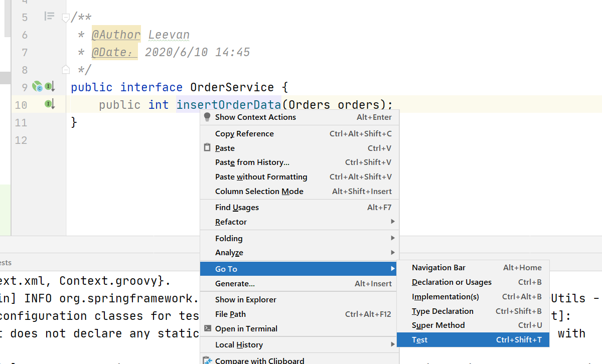Click the clipboard icon beside Paste
This screenshot has width=602, height=364.
click(207, 148)
